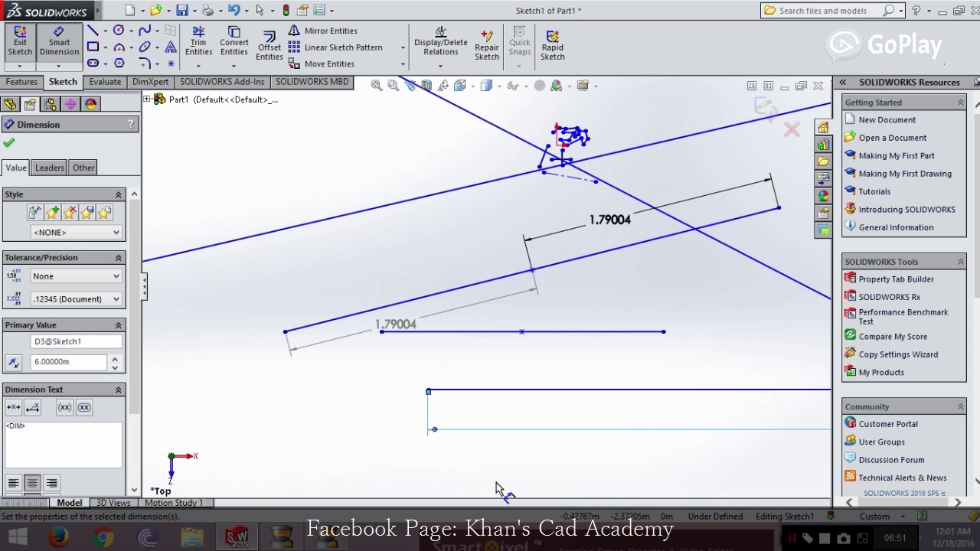This screenshot has height=551, width=980.
Task: Open Making My First Part link
Action: 897,155
